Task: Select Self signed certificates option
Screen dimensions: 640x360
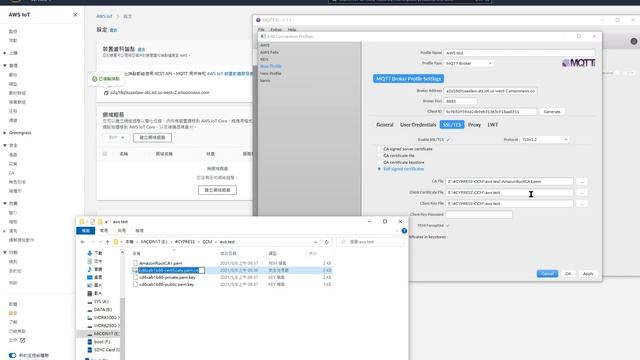Action: coord(379,169)
